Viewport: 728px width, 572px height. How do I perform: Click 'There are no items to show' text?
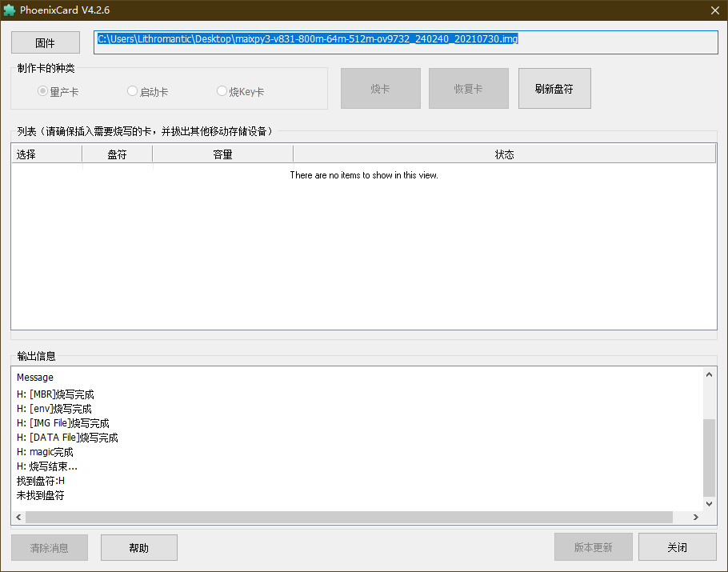coord(364,175)
